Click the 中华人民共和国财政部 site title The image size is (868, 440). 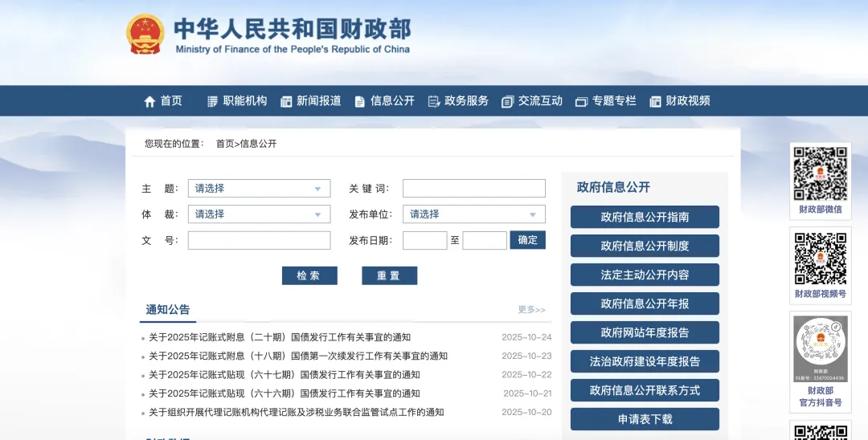tap(293, 29)
